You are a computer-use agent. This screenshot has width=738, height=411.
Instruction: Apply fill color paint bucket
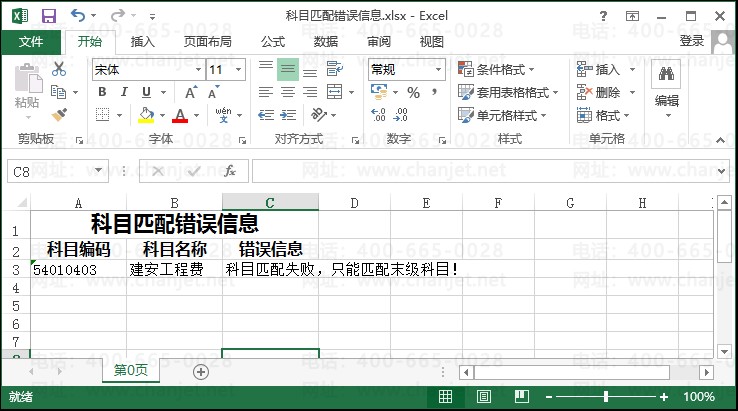[146, 115]
